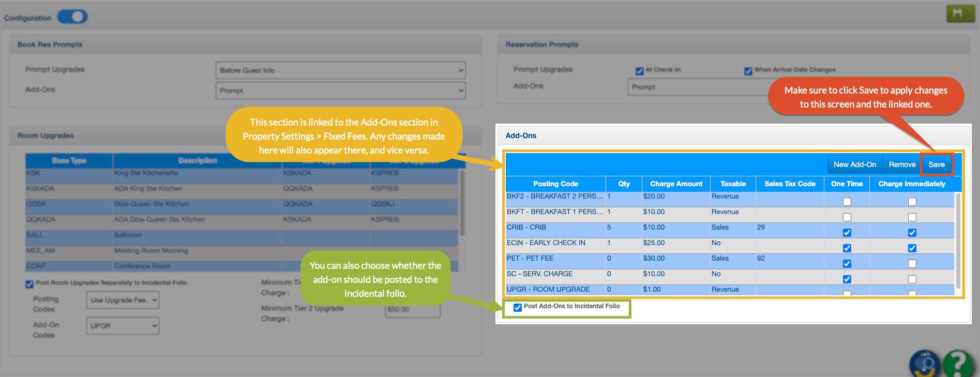Uncheck At Check-In prompt upgrades checkbox
The image size is (980, 377).
pyautogui.click(x=640, y=71)
